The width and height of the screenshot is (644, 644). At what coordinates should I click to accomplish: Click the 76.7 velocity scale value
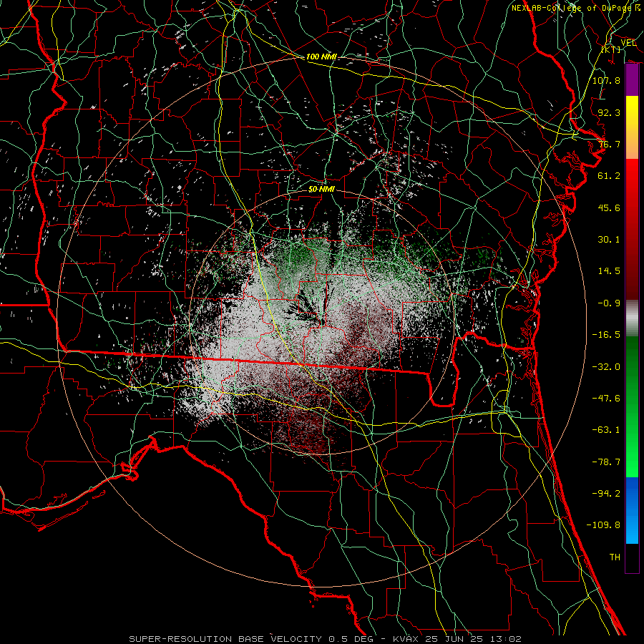pos(609,144)
